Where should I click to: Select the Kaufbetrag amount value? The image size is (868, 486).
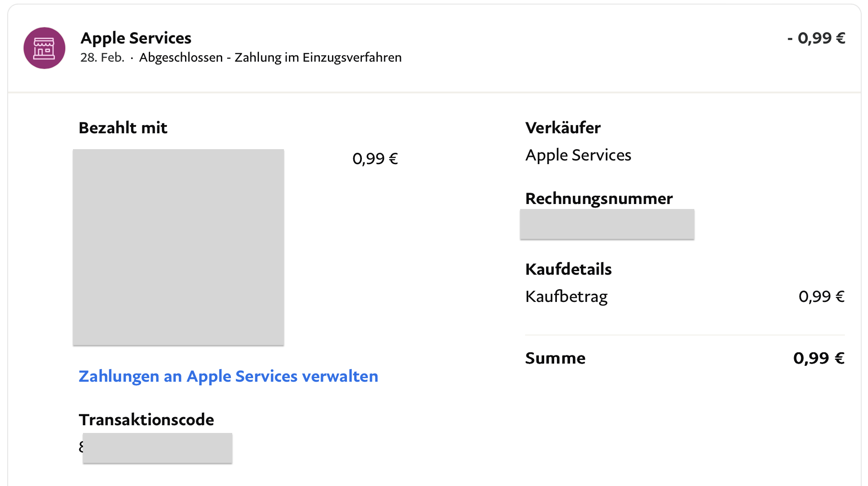[821, 296]
